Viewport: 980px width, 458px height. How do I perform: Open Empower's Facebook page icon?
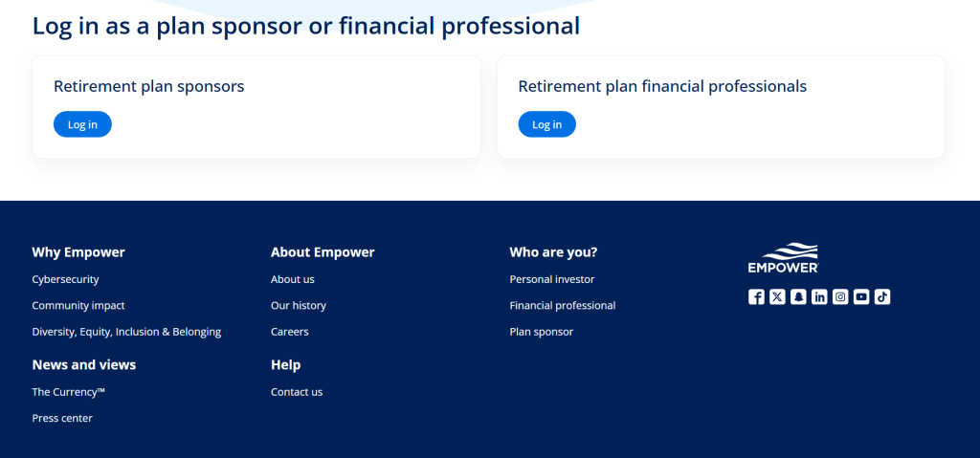(x=756, y=297)
